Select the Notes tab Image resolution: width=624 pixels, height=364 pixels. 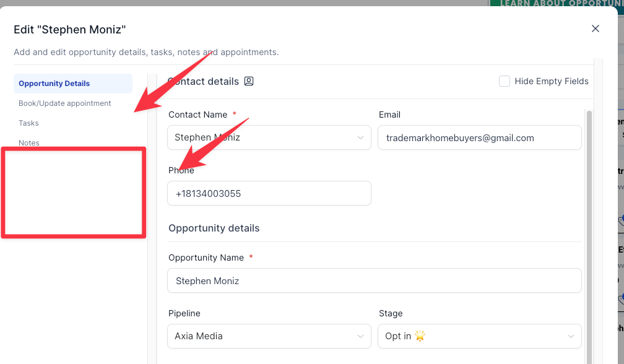(x=29, y=142)
